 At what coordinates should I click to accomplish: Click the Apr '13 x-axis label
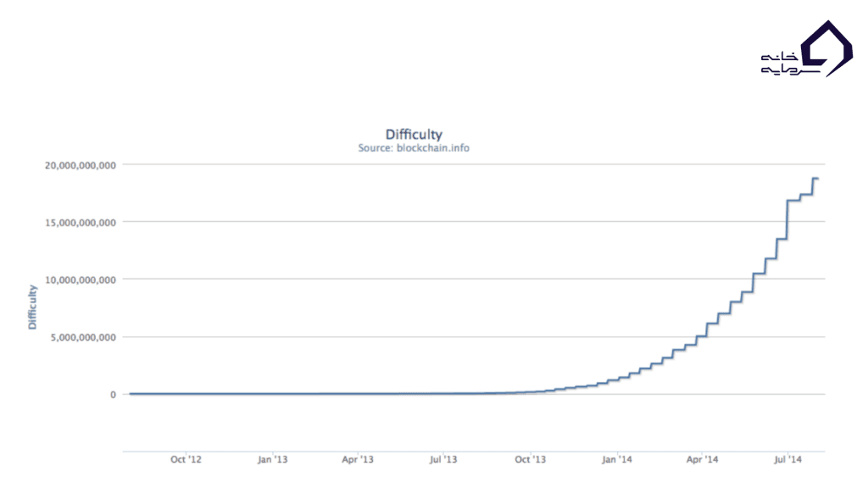click(x=358, y=460)
